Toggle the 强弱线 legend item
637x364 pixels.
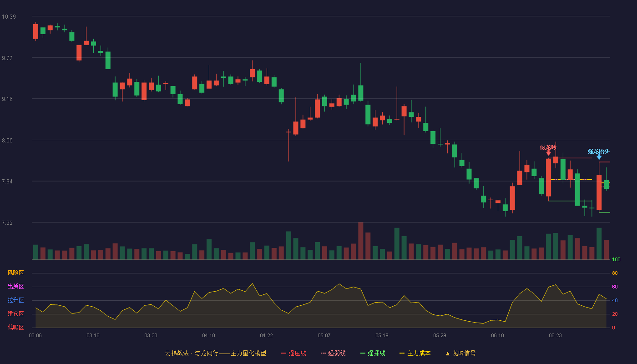[333, 353]
